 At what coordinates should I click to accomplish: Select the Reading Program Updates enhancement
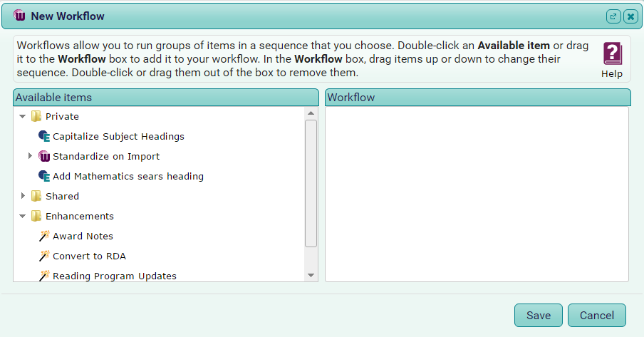(x=115, y=276)
